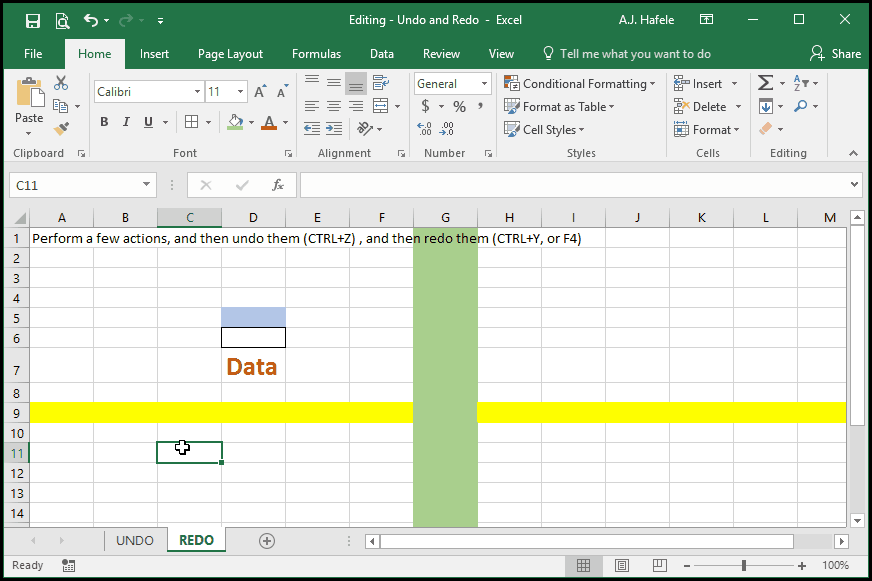Screen dimensions: 872x581
Task: Open the Undo history dropdown arrow
Action: tap(106, 21)
